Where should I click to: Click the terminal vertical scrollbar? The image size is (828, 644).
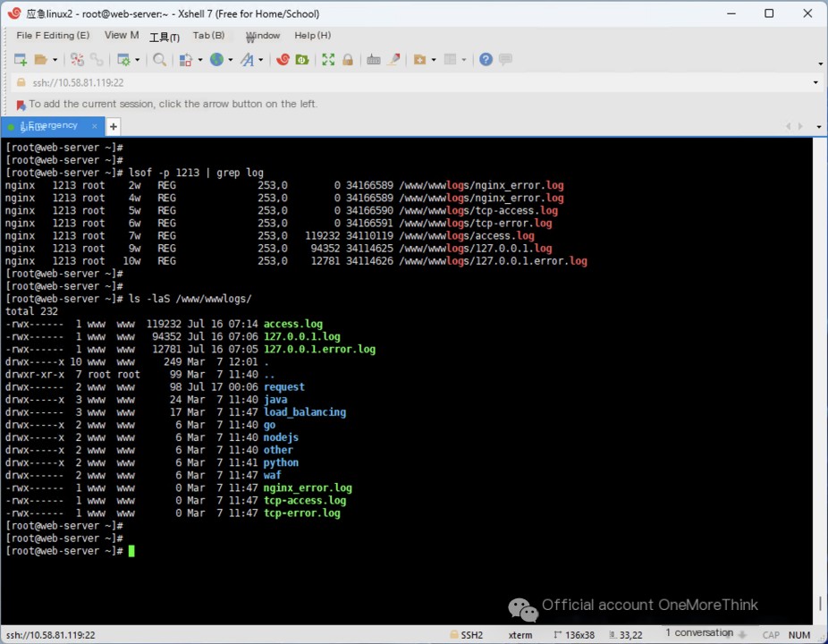click(820, 380)
